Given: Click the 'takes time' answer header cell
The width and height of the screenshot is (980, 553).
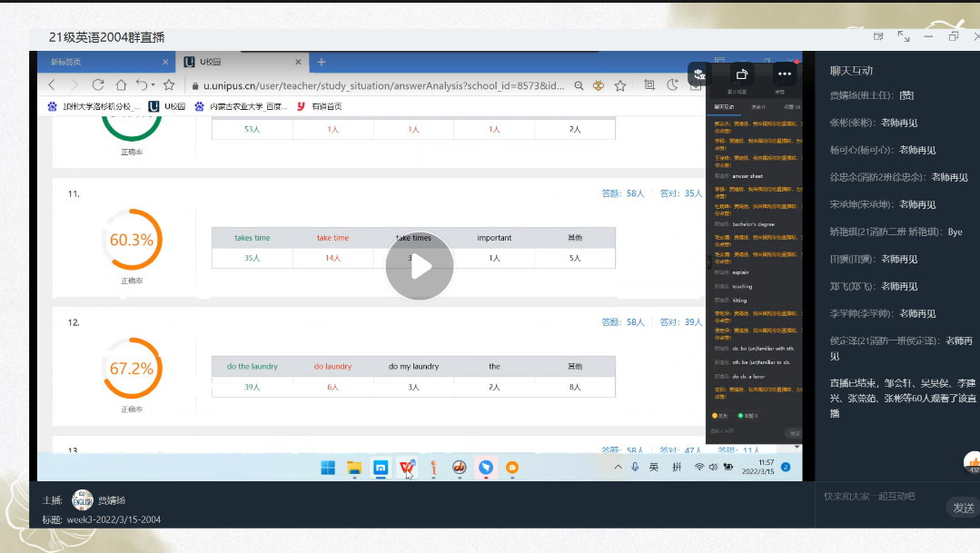Looking at the screenshot, I should (252, 237).
